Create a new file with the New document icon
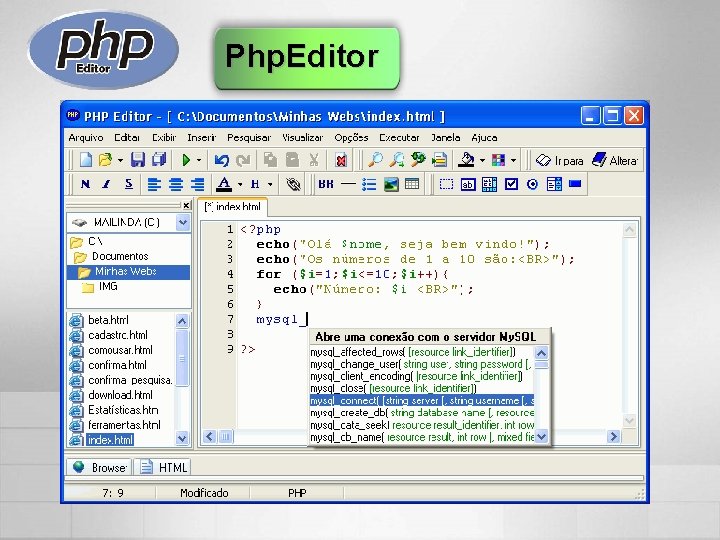 point(86,160)
